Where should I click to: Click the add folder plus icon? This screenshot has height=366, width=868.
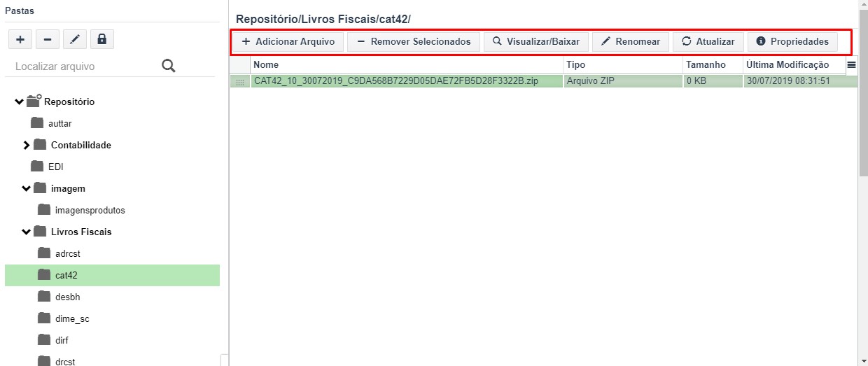[20, 40]
